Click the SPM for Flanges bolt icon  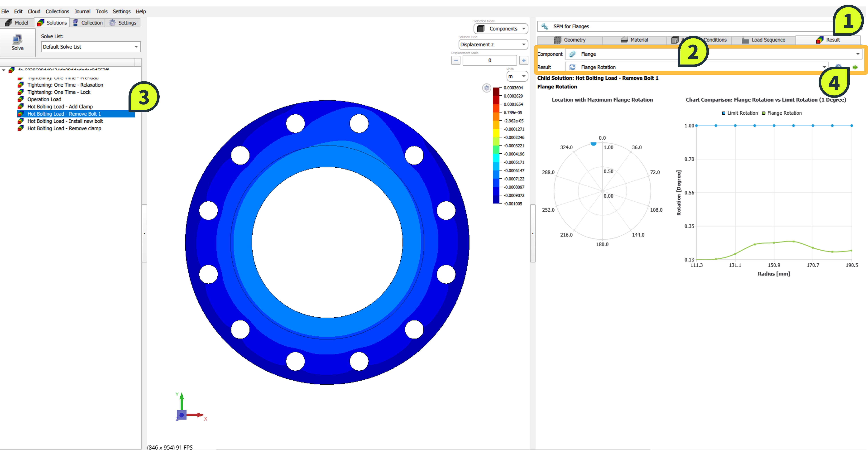point(544,26)
